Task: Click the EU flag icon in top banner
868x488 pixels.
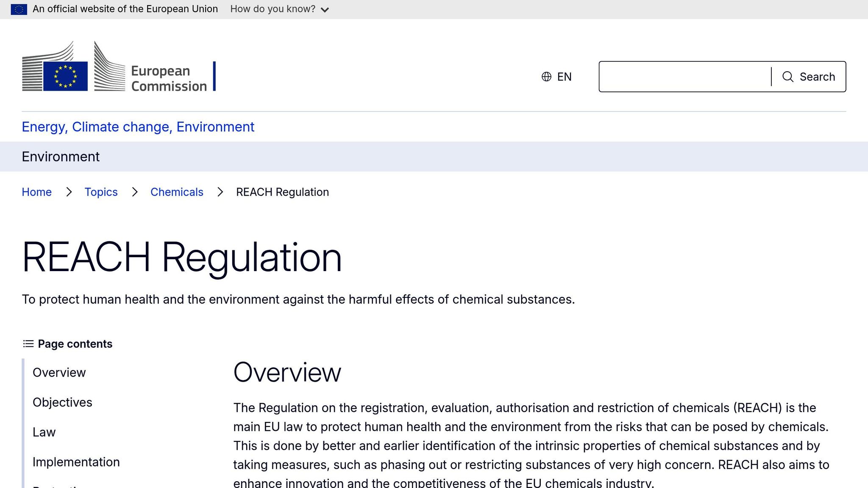Action: coord(19,9)
